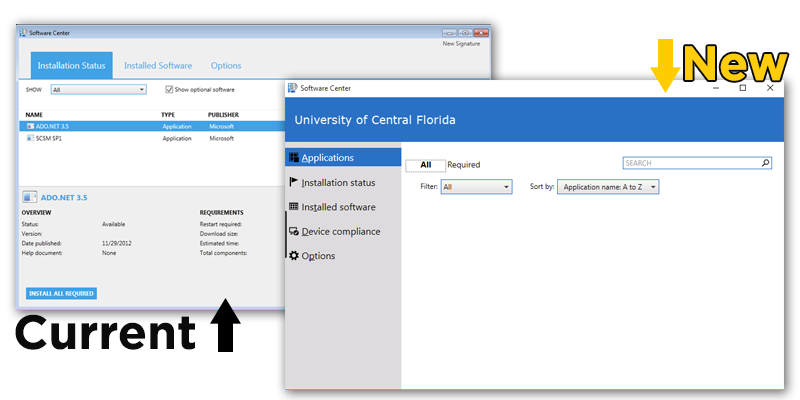Select the Required applications tab

[x=464, y=165]
